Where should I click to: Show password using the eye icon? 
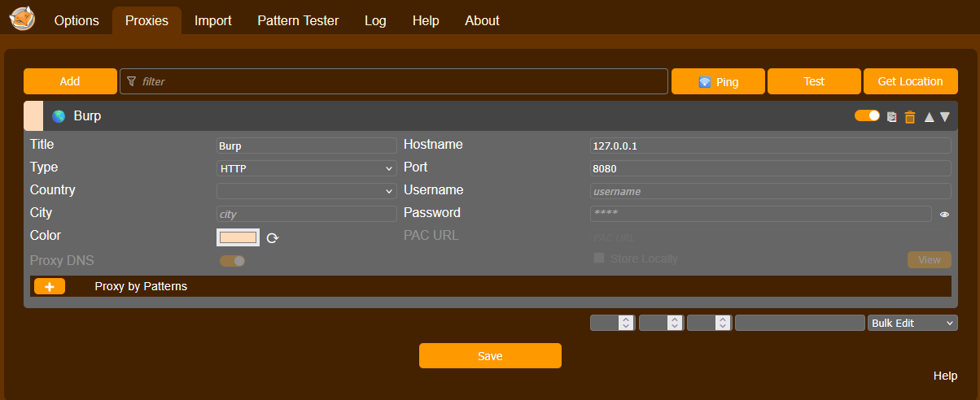click(x=944, y=215)
